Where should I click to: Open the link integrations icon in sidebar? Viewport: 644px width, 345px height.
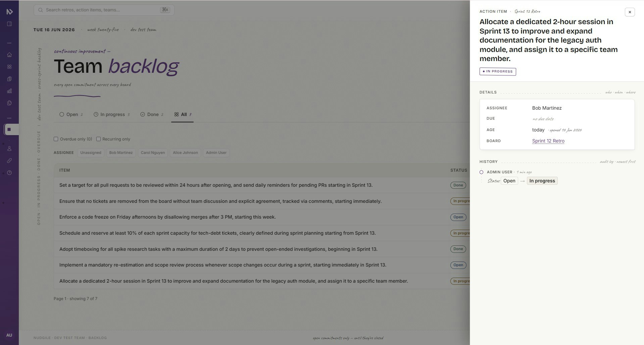[x=9, y=161]
